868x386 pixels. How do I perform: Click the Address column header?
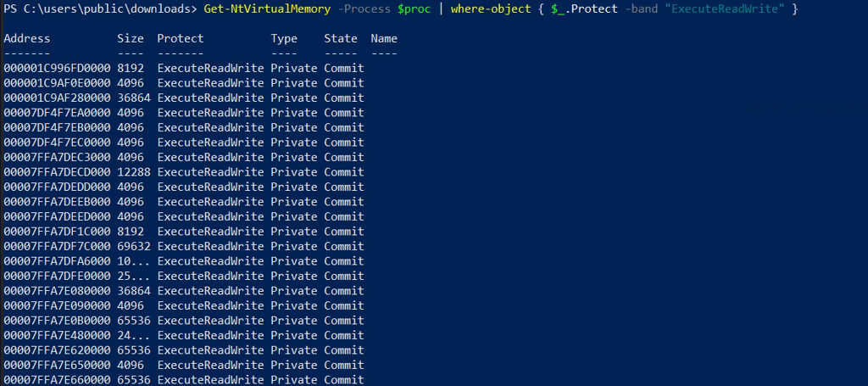point(26,39)
